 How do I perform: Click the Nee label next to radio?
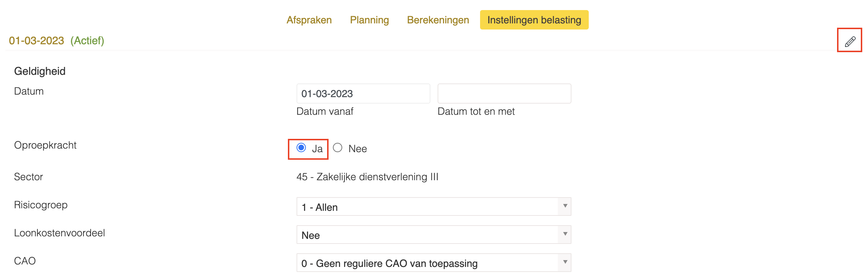(358, 149)
